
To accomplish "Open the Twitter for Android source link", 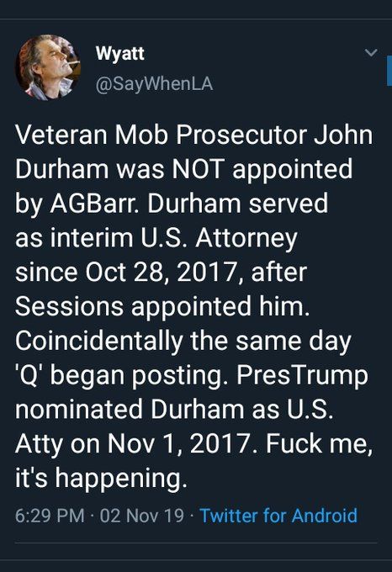I will 278,516.
